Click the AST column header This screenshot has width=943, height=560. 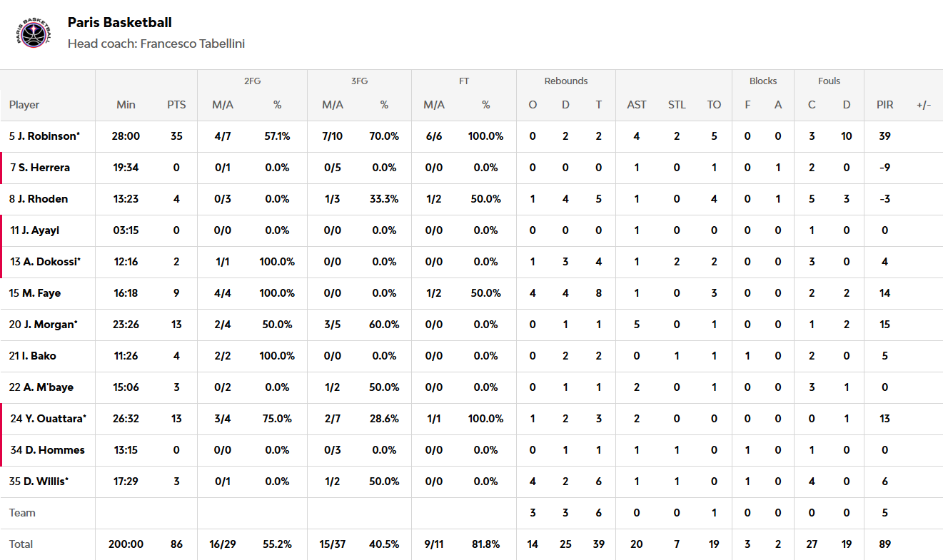tap(636, 105)
